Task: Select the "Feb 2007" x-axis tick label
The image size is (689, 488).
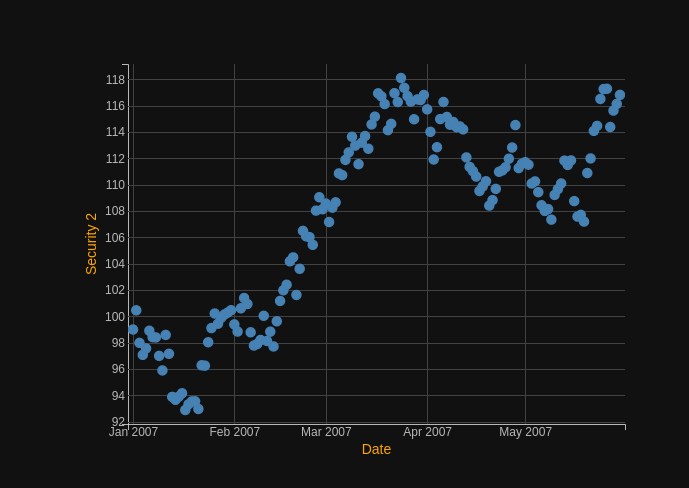Action: click(234, 432)
